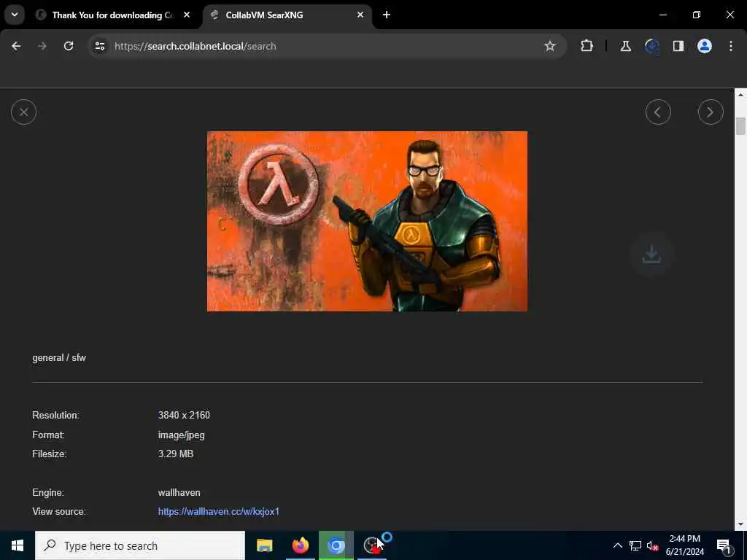View site information icon in address bar
The width and height of the screenshot is (747, 560).
pyautogui.click(x=99, y=46)
